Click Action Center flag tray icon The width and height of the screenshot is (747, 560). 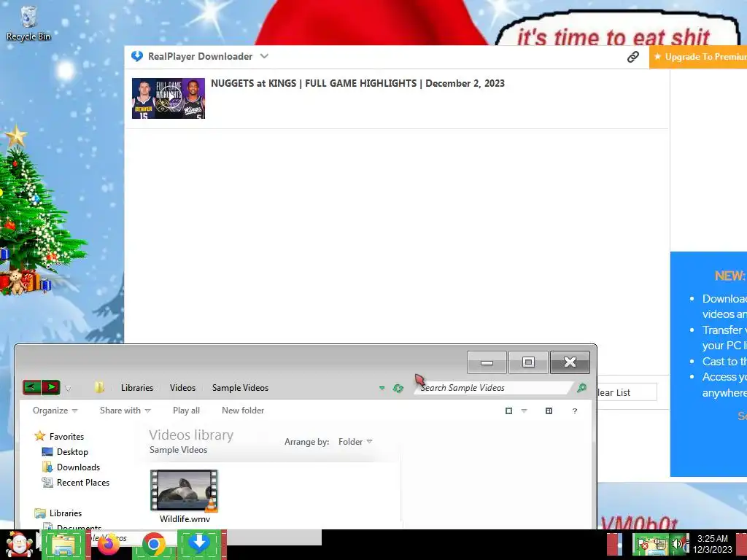[x=643, y=544]
